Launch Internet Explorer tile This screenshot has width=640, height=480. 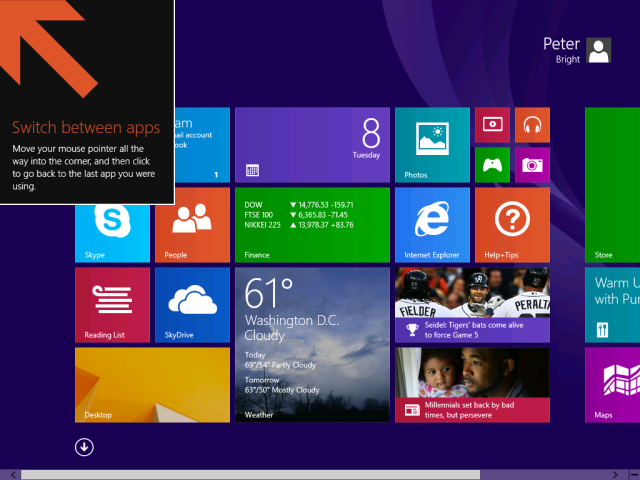pos(432,225)
